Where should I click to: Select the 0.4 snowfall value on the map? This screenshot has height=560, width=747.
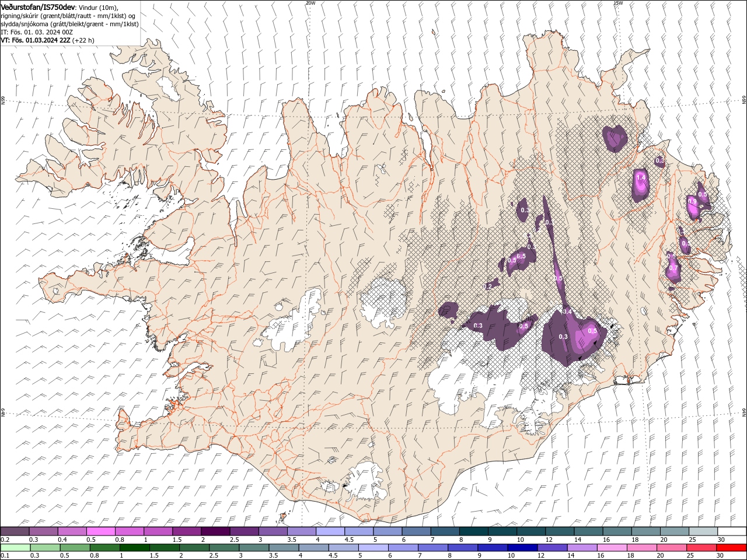click(567, 312)
